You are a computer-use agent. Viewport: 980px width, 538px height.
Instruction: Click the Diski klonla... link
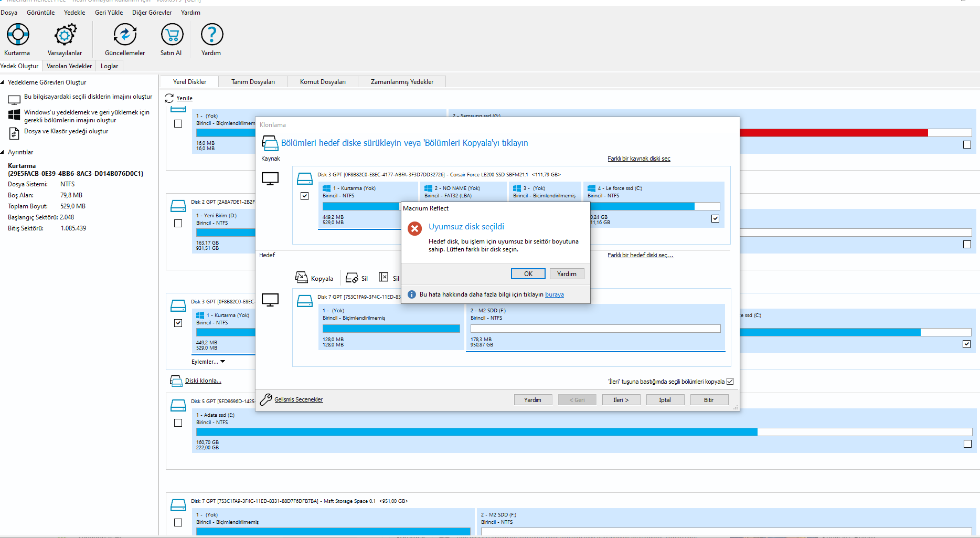click(x=203, y=381)
